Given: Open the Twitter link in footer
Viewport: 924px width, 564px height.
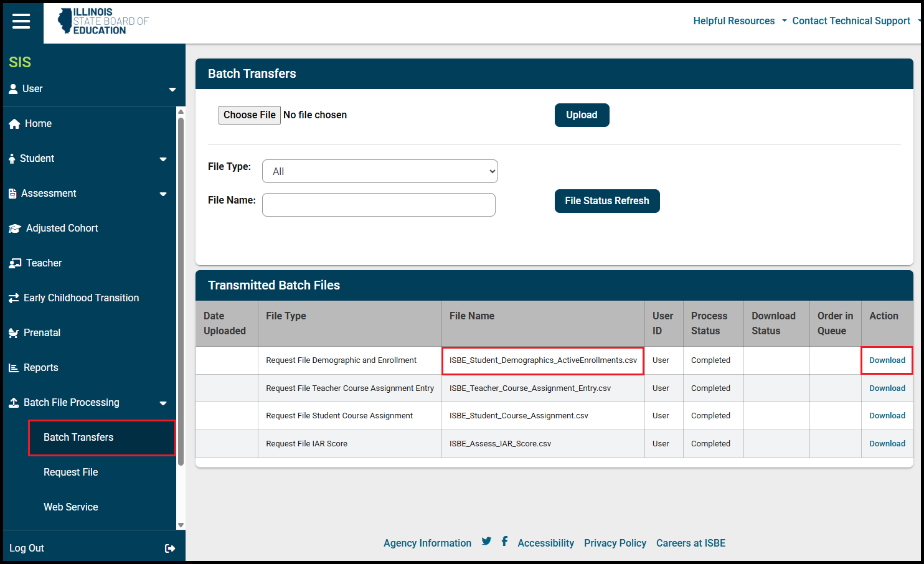Looking at the screenshot, I should point(486,542).
